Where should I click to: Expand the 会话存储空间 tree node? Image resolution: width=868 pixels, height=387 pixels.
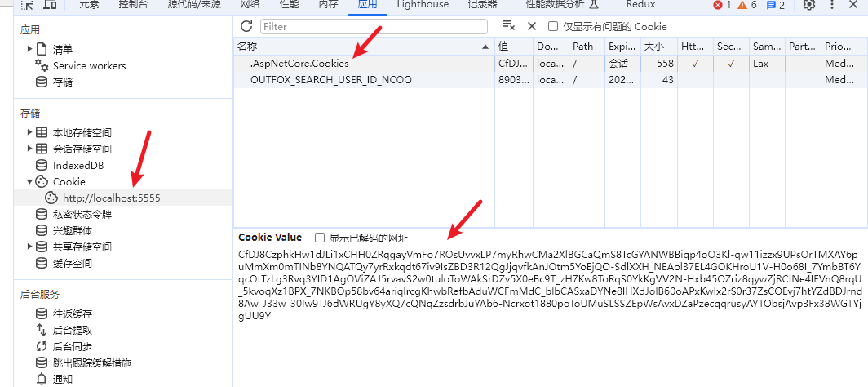pos(30,149)
